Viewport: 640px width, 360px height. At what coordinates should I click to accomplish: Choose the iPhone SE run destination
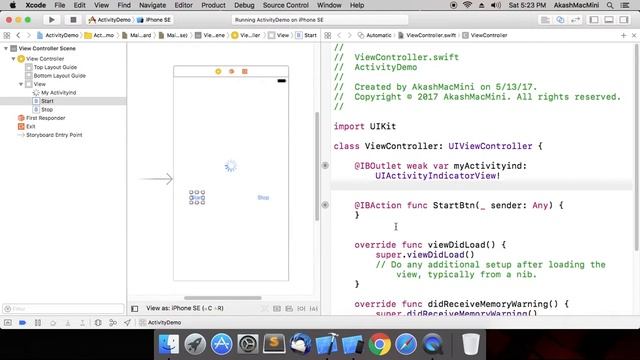pyautogui.click(x=154, y=20)
